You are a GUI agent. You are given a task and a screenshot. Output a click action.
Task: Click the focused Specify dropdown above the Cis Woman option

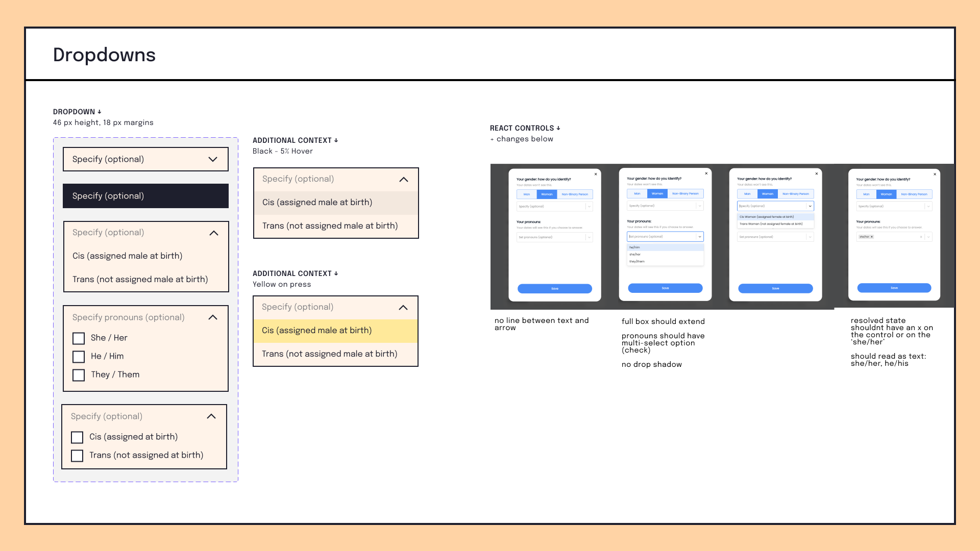tap(775, 206)
